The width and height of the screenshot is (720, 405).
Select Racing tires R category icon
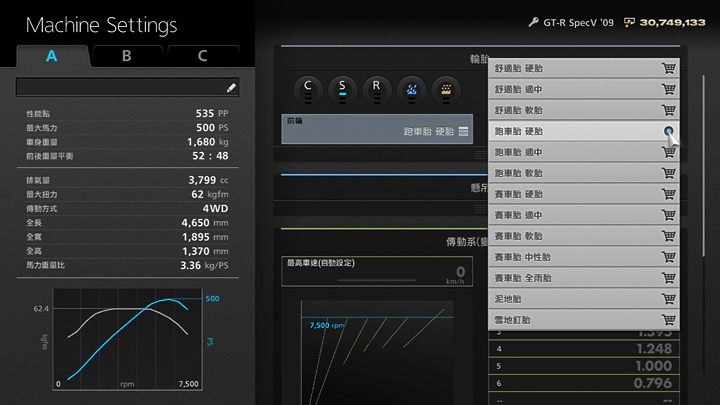click(376, 87)
